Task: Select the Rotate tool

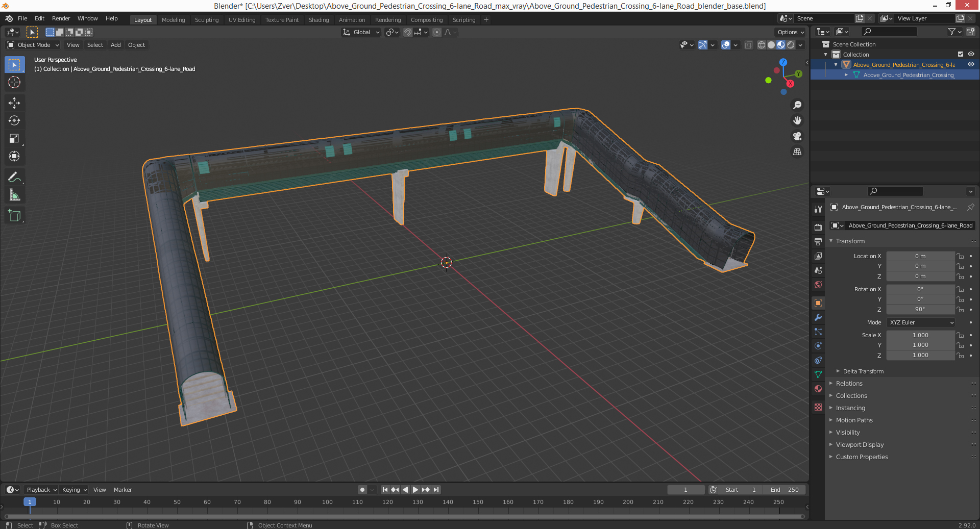Action: [14, 121]
